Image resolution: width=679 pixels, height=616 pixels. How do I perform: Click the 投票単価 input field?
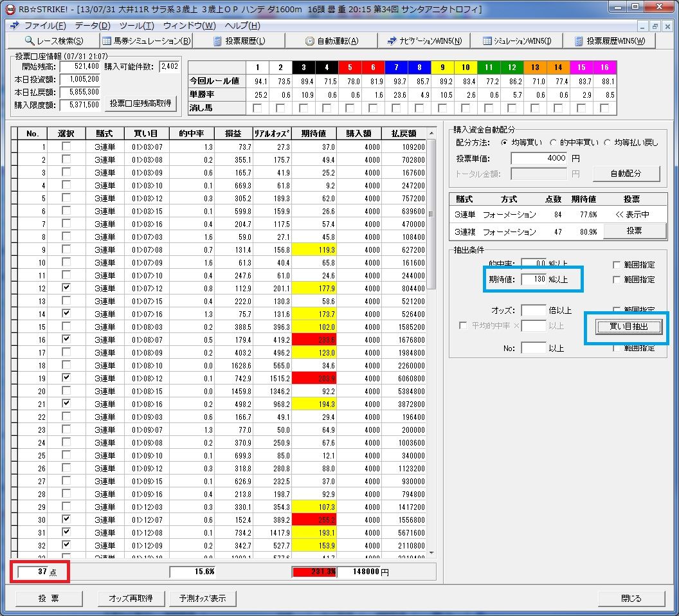[539, 159]
